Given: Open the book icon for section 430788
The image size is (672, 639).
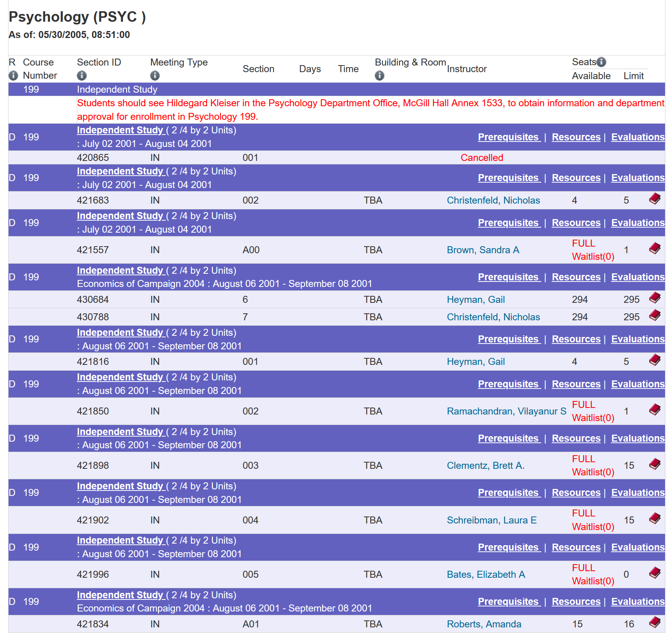Looking at the screenshot, I should click(x=655, y=315).
